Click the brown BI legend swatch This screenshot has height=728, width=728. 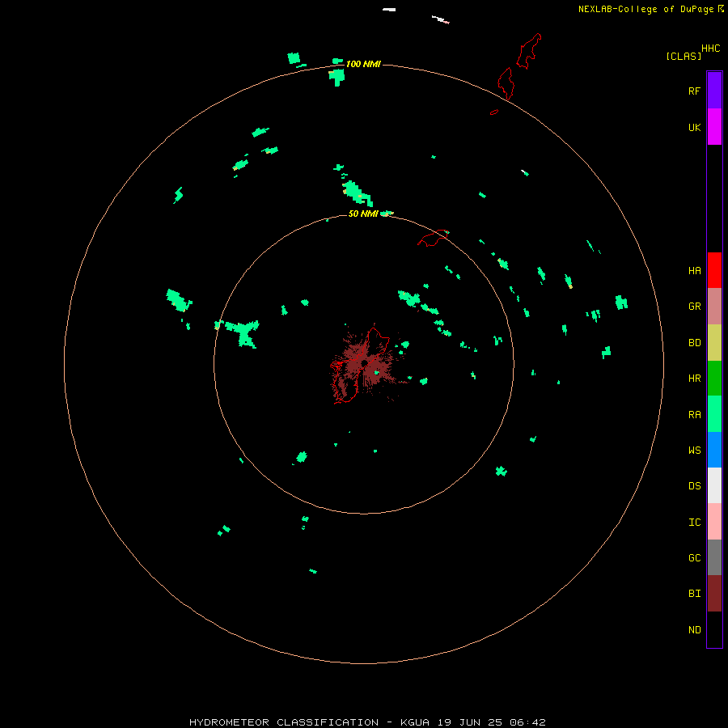click(714, 594)
